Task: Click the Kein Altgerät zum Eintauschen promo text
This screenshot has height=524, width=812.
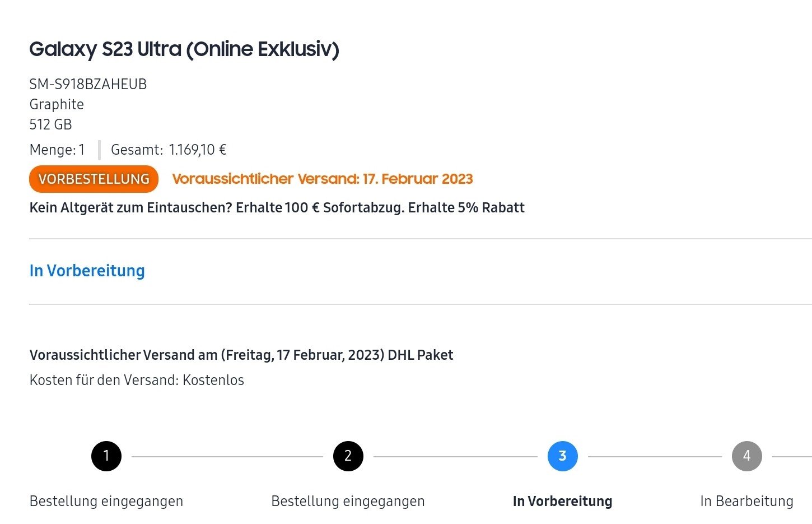Action: tap(277, 208)
